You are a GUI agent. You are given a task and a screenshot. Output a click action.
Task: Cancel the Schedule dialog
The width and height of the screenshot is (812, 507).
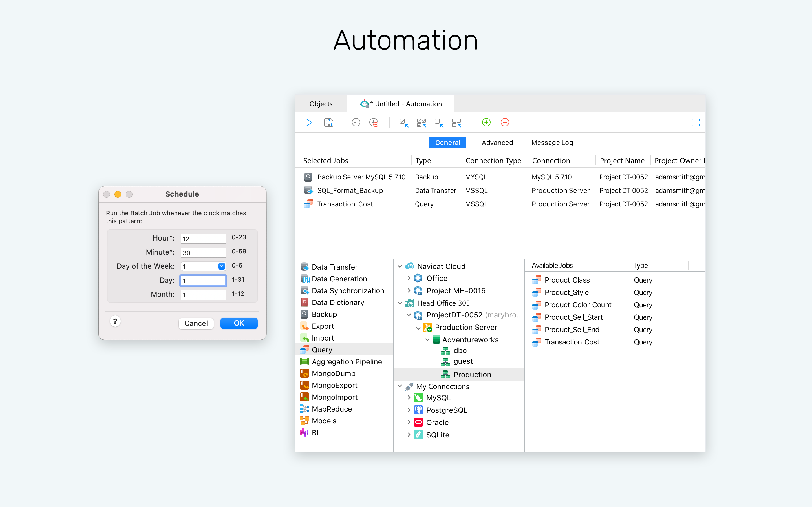pyautogui.click(x=196, y=323)
